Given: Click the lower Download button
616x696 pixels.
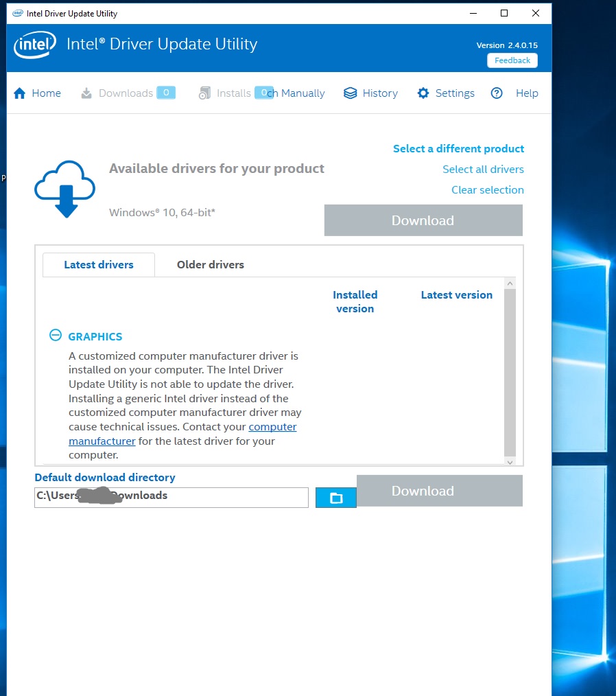Looking at the screenshot, I should [x=440, y=491].
